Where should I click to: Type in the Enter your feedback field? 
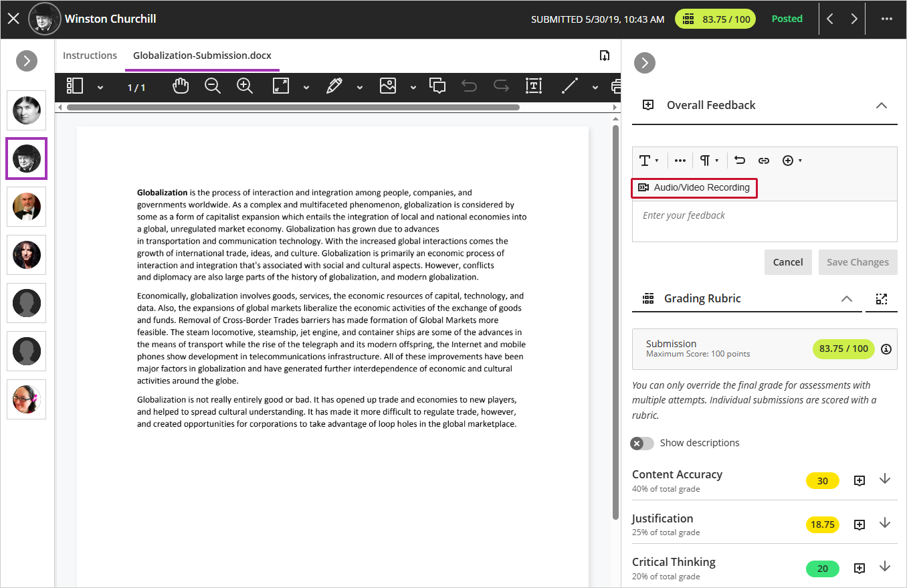(x=764, y=221)
